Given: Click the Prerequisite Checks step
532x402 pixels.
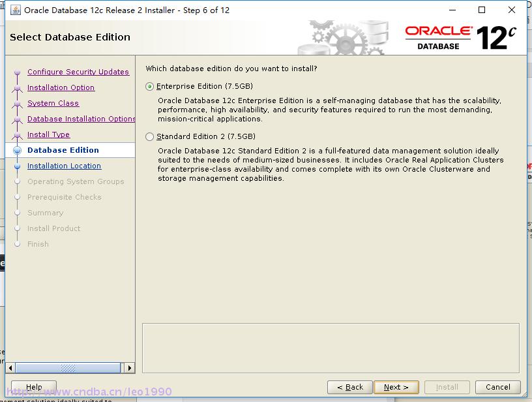Looking at the screenshot, I should 64,197.
